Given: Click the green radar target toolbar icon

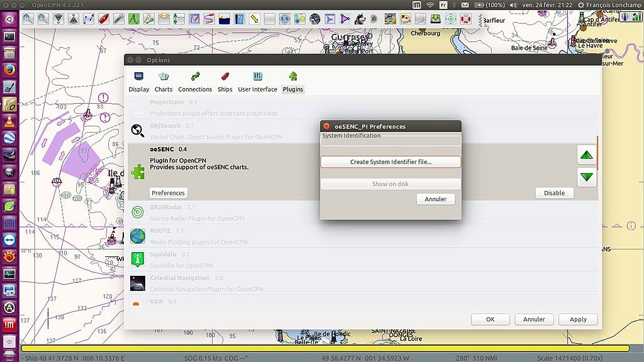Looking at the screenshot, I should 450,19.
